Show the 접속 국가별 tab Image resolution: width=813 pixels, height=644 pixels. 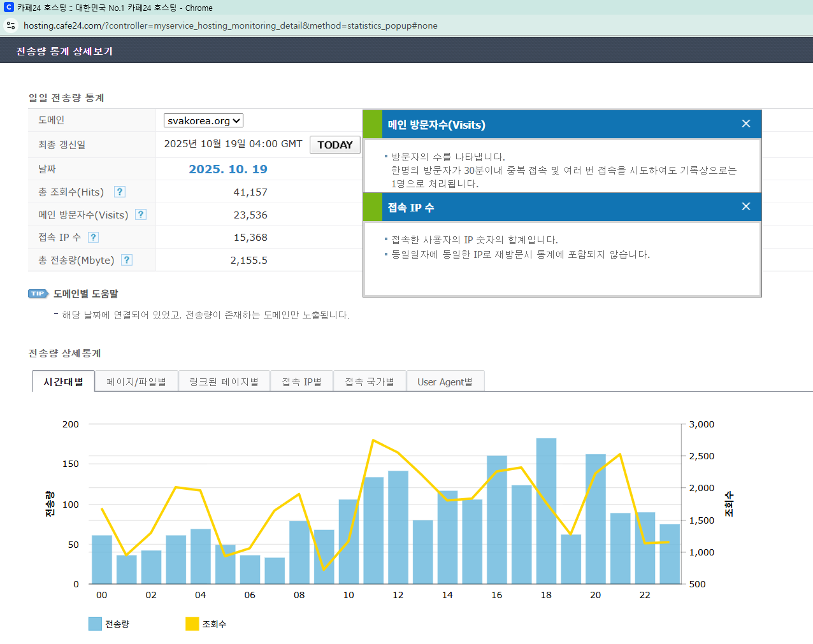coord(370,382)
